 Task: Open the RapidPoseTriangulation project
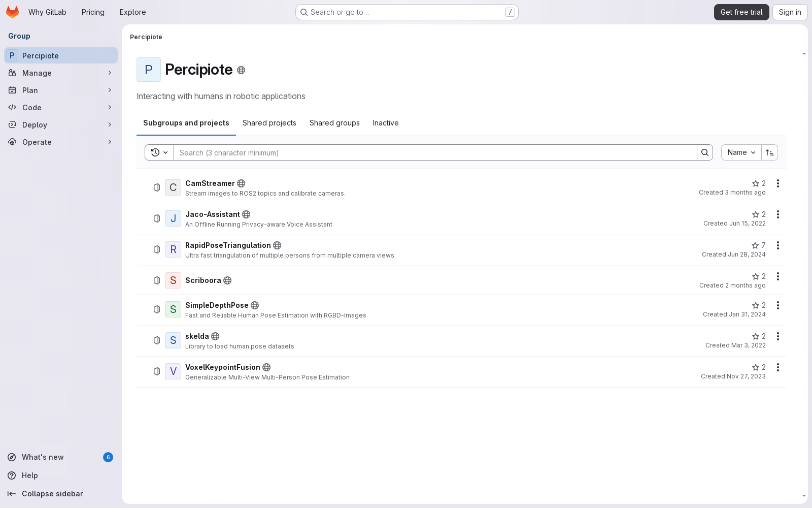(228, 245)
